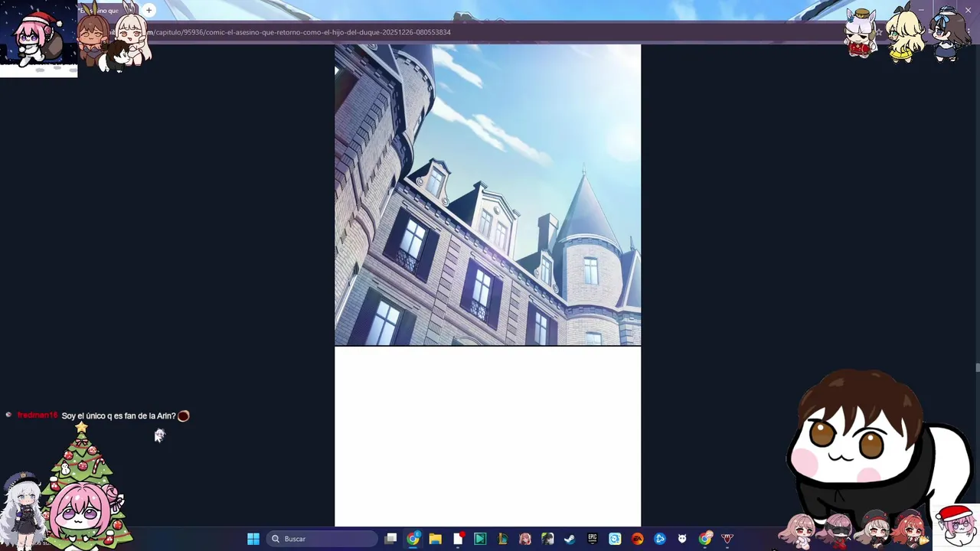Open the dark-haired character game taskbar icon

coord(547,539)
